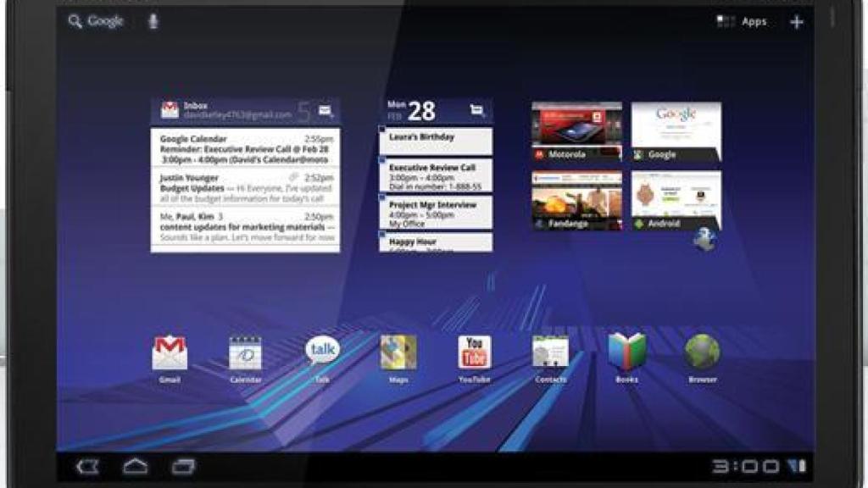Image resolution: width=868 pixels, height=488 pixels.
Task: Tap the calendar page icon on the Calendar widget
Action: coord(476,109)
